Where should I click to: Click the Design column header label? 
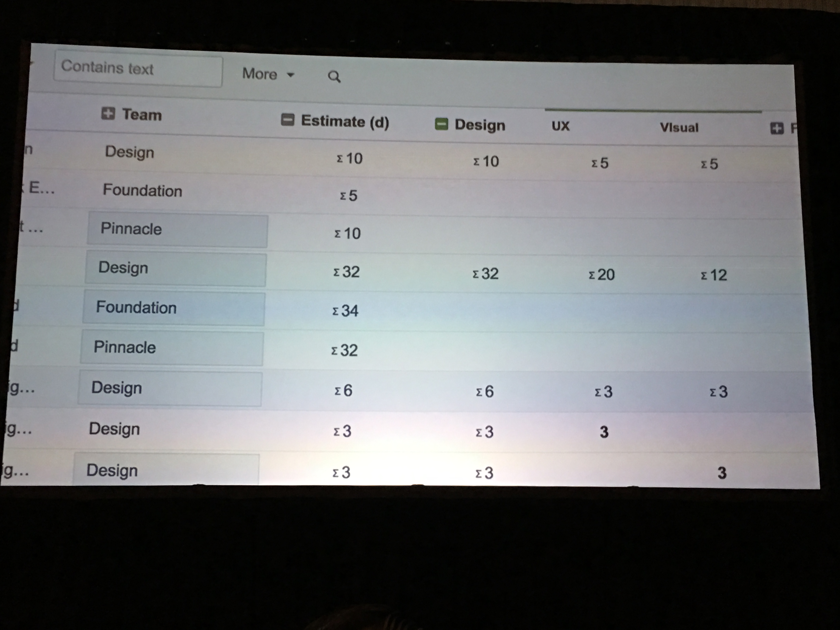pyautogui.click(x=480, y=125)
